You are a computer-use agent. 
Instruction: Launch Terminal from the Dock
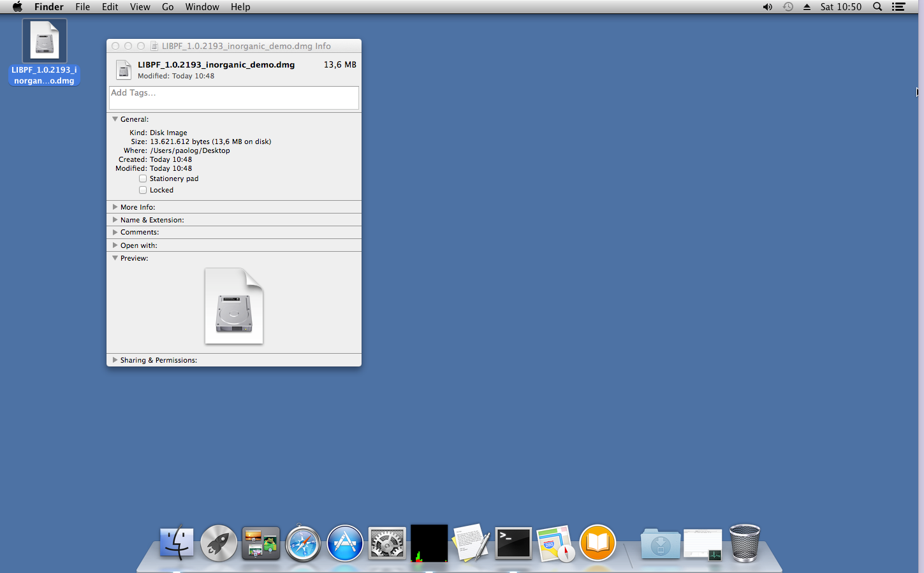coord(513,544)
